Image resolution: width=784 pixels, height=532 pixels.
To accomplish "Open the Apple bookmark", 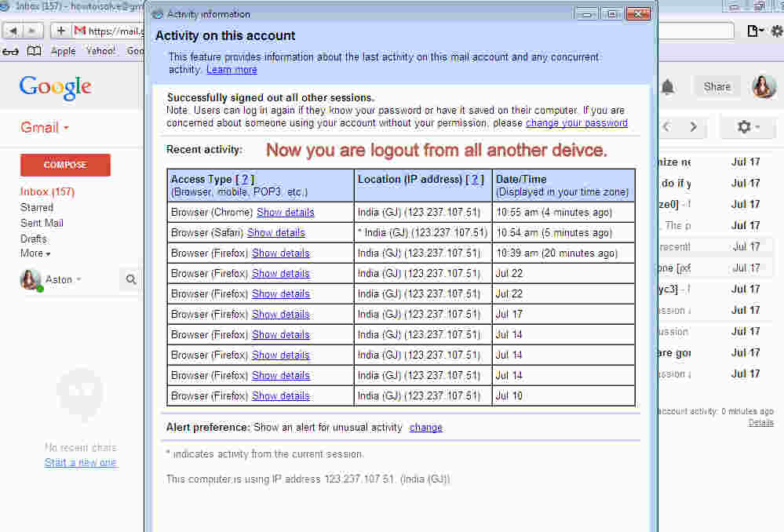I will pyautogui.click(x=63, y=50).
